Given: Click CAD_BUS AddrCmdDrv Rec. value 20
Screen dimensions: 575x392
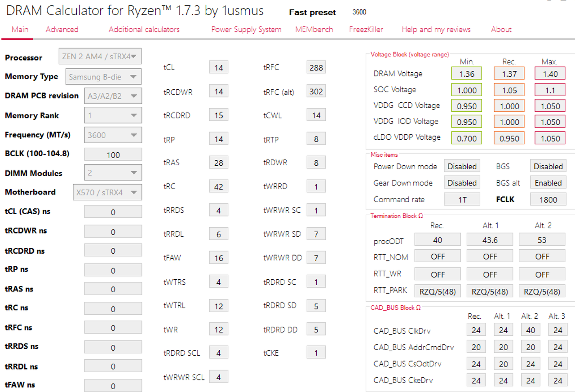Looking at the screenshot, I should pyautogui.click(x=476, y=347).
